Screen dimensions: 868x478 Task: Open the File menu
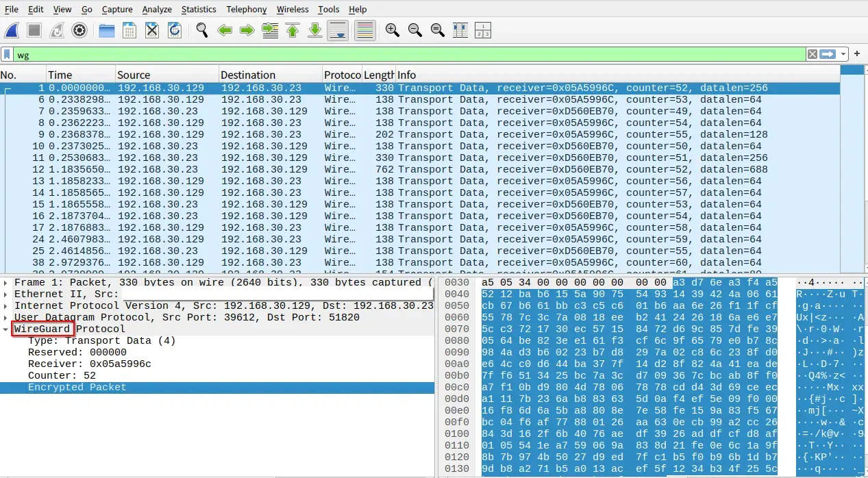12,9
